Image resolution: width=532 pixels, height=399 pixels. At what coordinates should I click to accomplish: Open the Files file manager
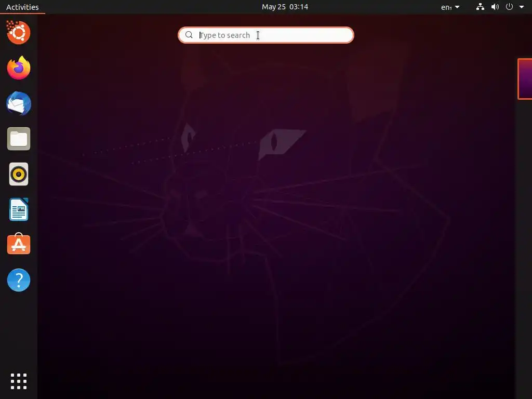coord(19,139)
